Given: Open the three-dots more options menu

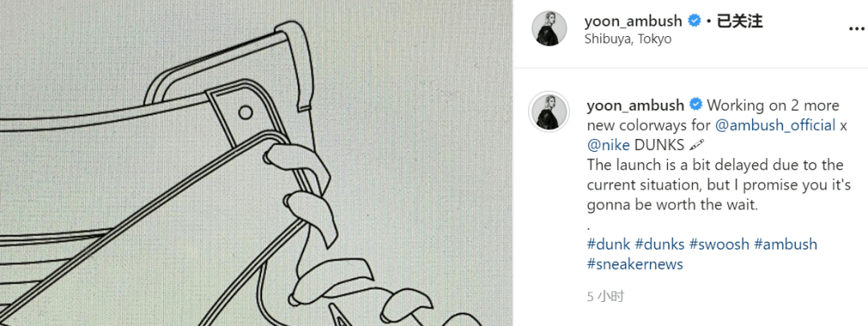Looking at the screenshot, I should [858, 29].
